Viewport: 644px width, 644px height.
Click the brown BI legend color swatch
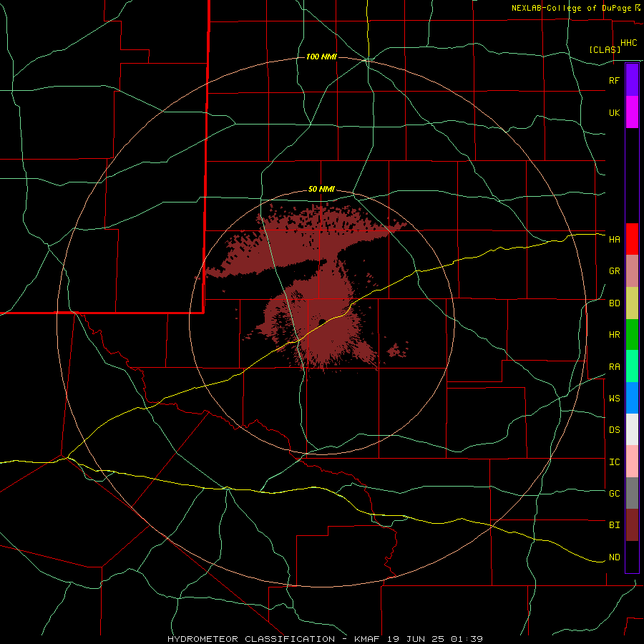[x=632, y=525]
